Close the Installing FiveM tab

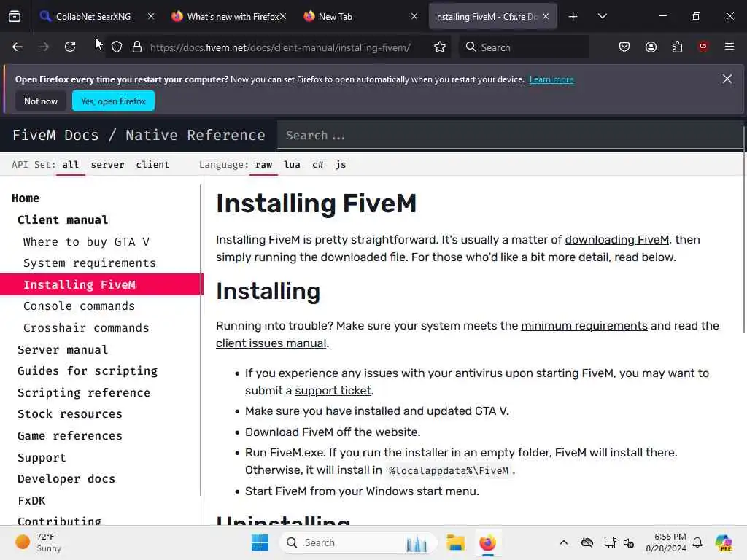546,16
